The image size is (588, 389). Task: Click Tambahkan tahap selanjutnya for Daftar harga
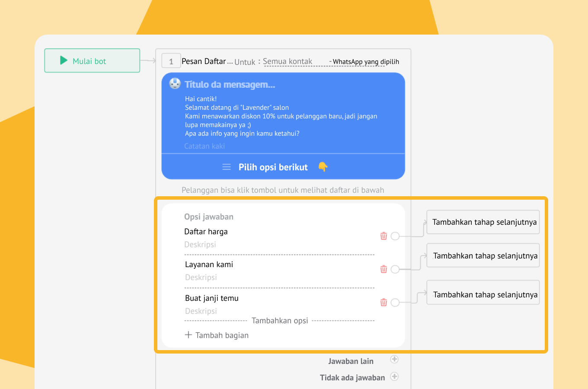tap(483, 222)
